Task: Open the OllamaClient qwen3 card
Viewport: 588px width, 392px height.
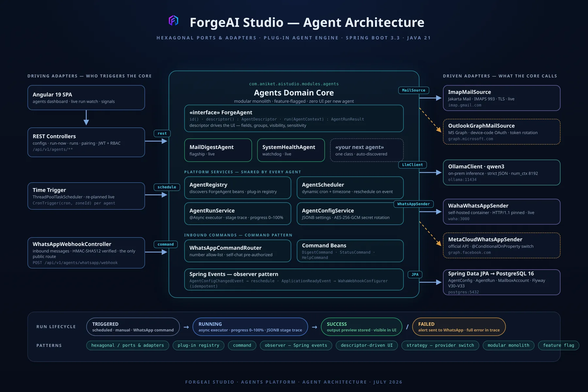Action: [502, 172]
